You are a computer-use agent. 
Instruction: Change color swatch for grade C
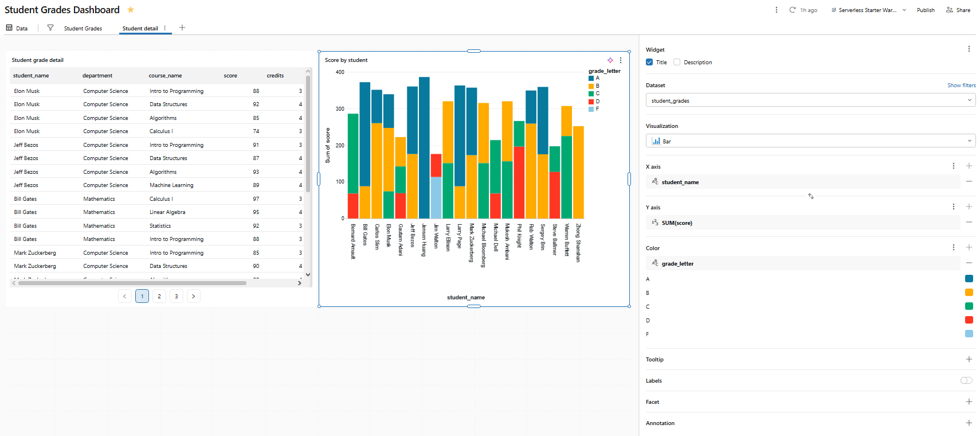pos(969,306)
